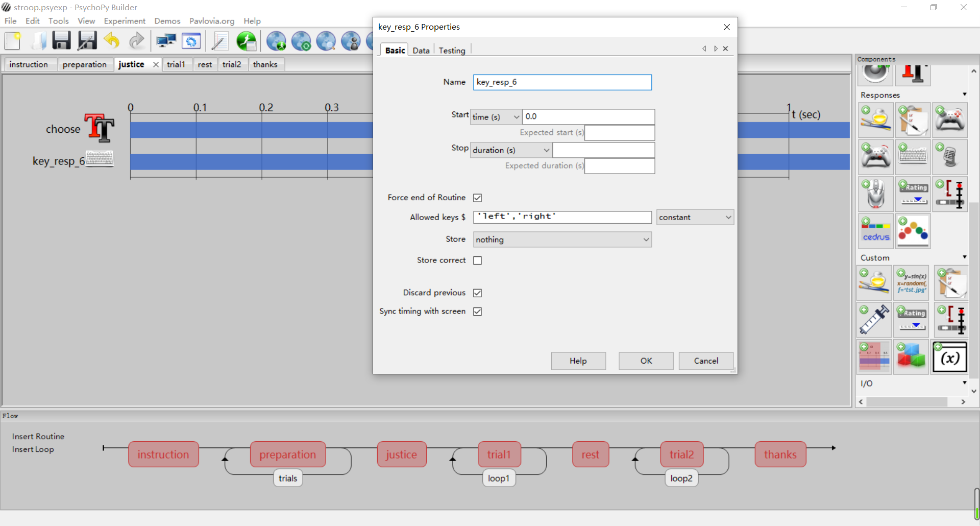Image resolution: width=980 pixels, height=526 pixels.
Task: Open the Start type dropdown
Action: (x=496, y=117)
